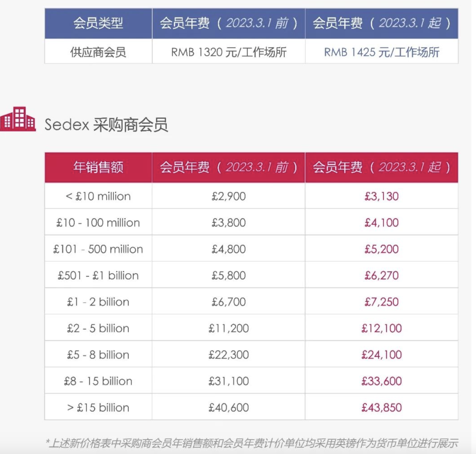Click the red buildings icon beside Sedex
Screen dimensions: 476x454
tap(18, 119)
